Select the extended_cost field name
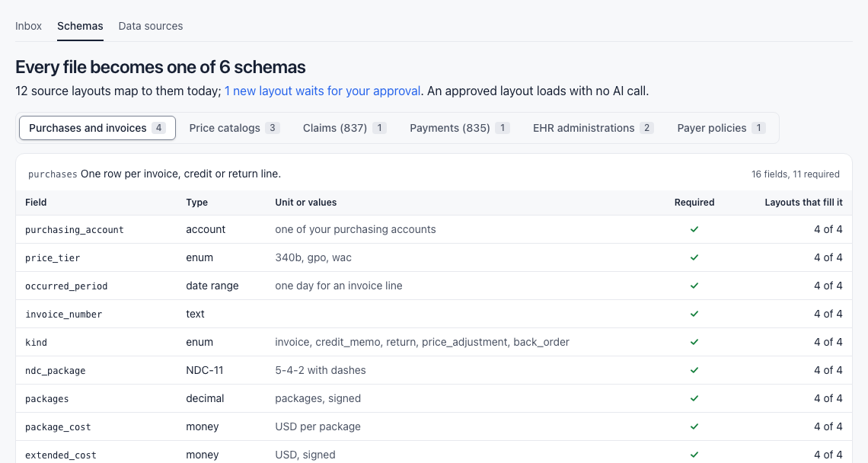Viewport: 868px width, 463px height. 61,455
